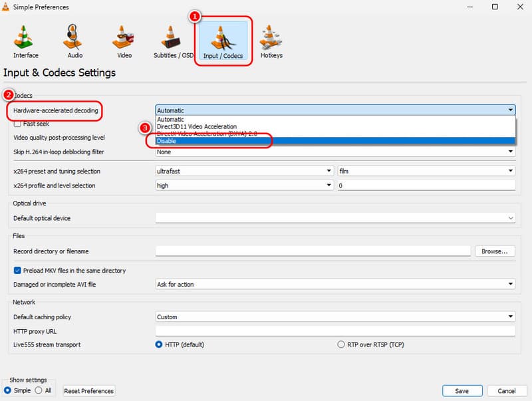
Task: Open Subtitles / OSD preferences category
Action: pos(172,41)
